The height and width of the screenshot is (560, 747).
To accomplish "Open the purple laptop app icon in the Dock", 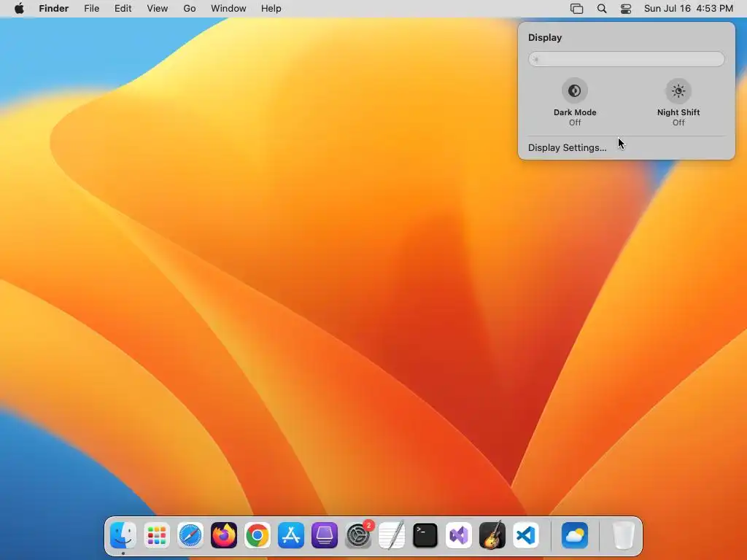I will click(x=325, y=535).
